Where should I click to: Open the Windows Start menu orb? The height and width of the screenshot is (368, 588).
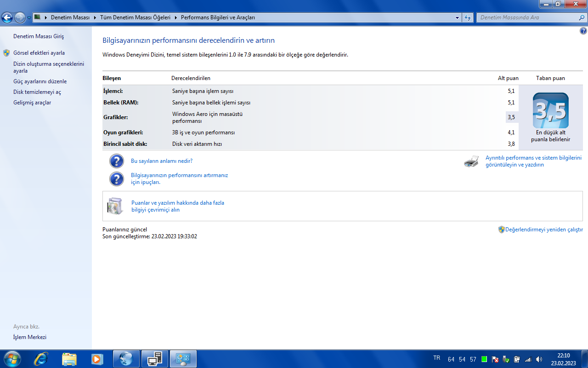11,359
